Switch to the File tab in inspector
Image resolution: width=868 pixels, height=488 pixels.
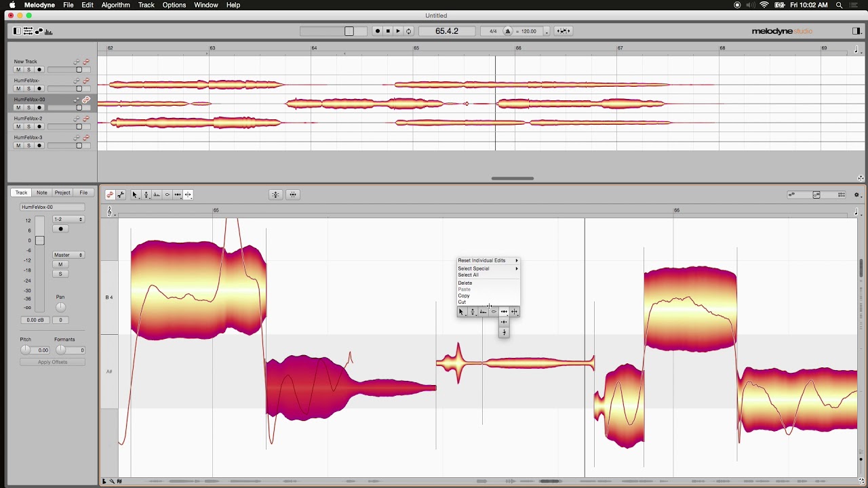[x=83, y=192]
